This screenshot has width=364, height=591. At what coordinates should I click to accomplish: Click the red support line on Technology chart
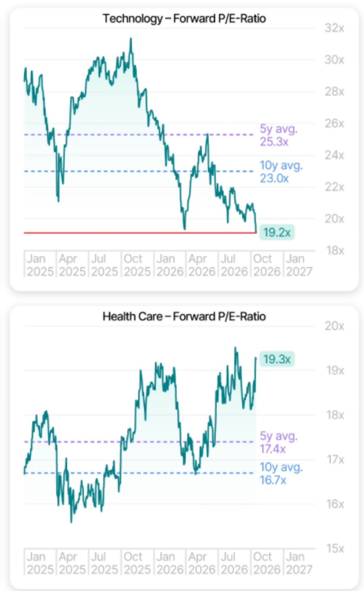(140, 233)
